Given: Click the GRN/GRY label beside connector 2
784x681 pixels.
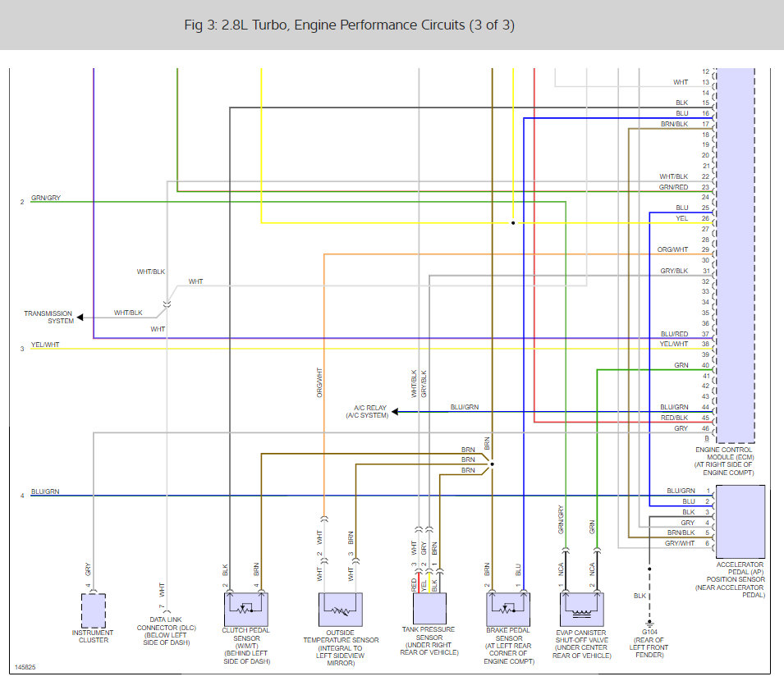Looking at the screenshot, I should (45, 198).
